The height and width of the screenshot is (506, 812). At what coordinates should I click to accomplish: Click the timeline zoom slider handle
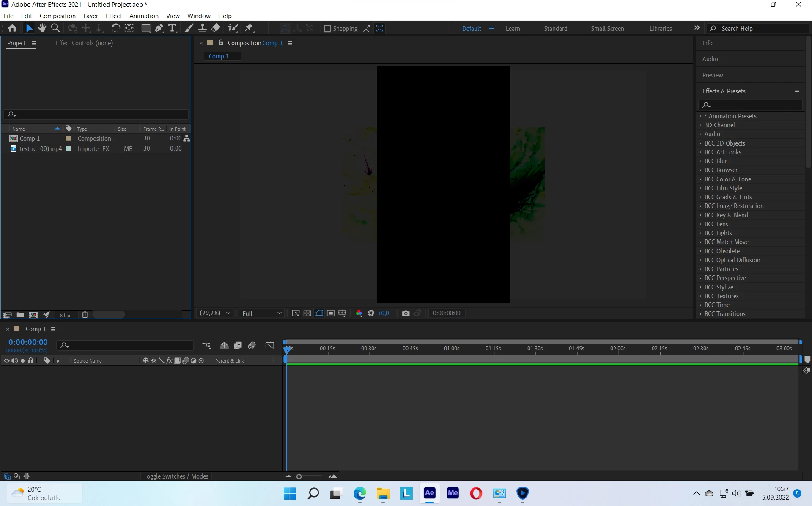click(299, 476)
